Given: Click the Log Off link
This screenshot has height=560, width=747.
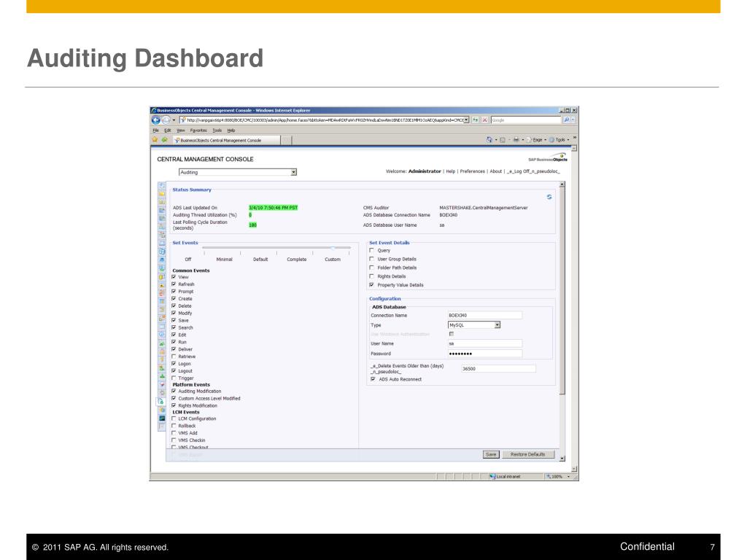Looking at the screenshot, I should pos(533,171).
